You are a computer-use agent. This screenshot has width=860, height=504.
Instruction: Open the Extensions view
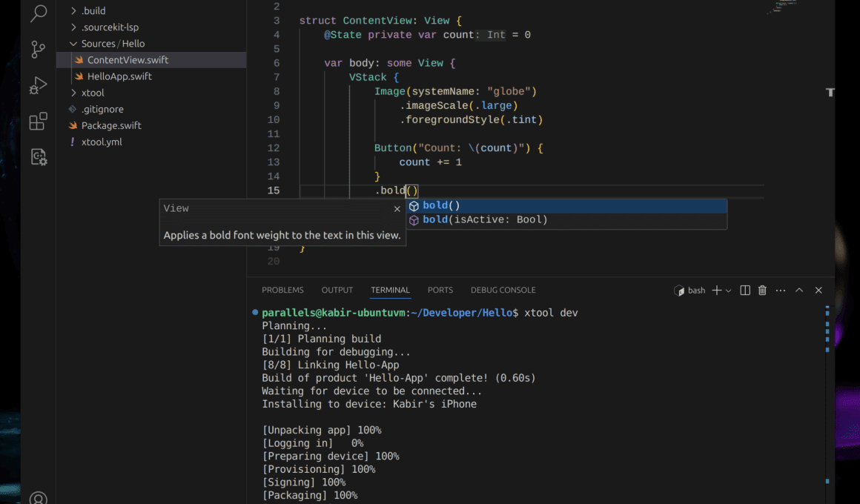tap(39, 122)
